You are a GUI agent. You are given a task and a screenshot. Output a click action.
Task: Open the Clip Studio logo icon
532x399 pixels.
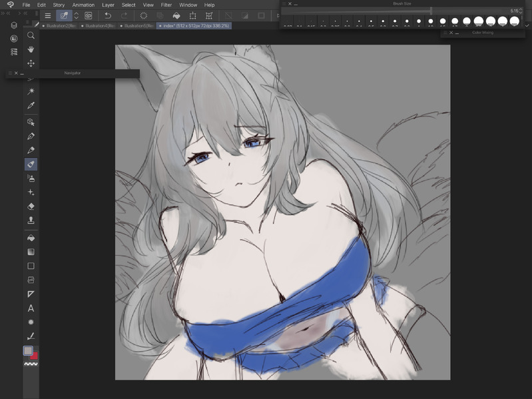(x=10, y=5)
